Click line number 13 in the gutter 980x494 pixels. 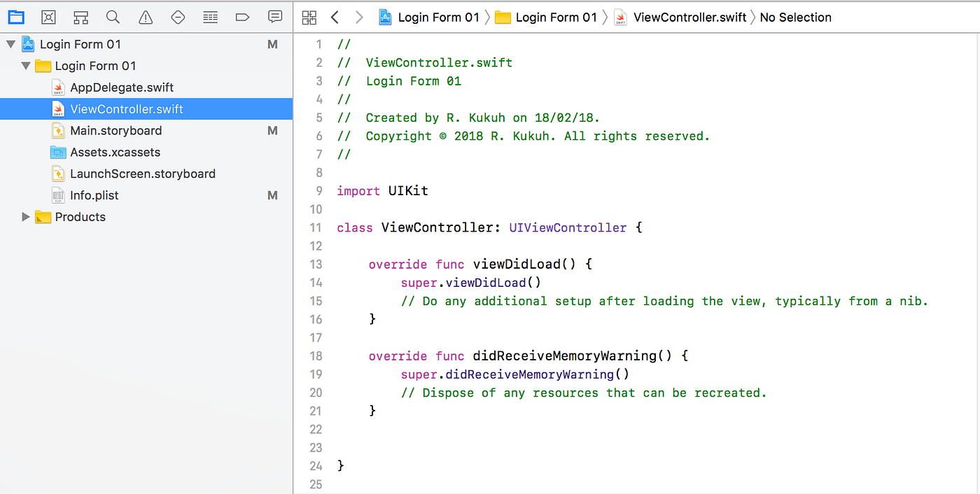[x=316, y=264]
